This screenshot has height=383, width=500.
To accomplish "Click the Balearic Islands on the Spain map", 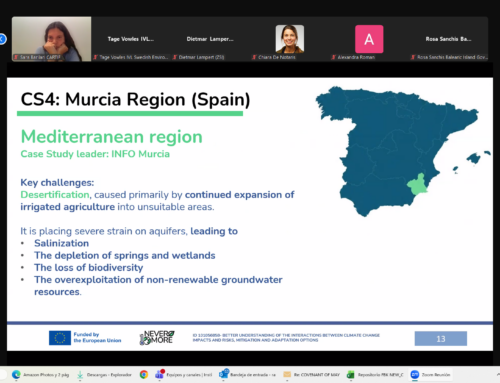I will click(472, 161).
